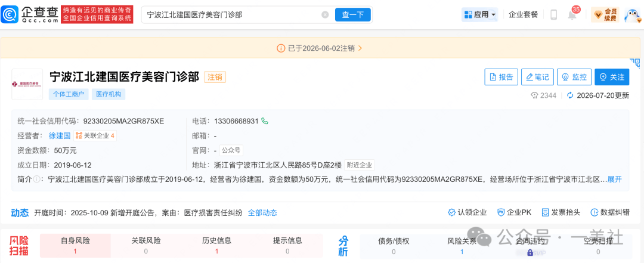The height and width of the screenshot is (263, 644).
Task: Click the QR code icon at top right
Action: [x=636, y=63]
